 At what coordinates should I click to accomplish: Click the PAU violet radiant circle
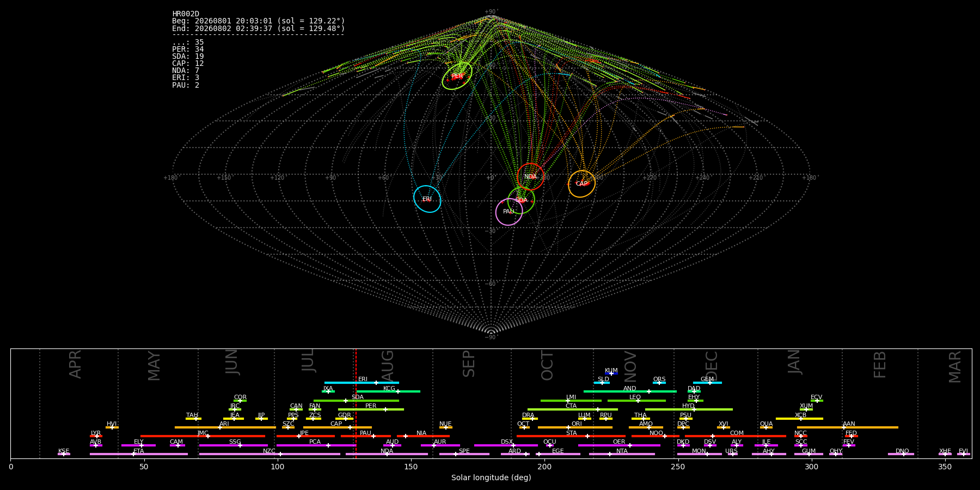[x=509, y=212]
